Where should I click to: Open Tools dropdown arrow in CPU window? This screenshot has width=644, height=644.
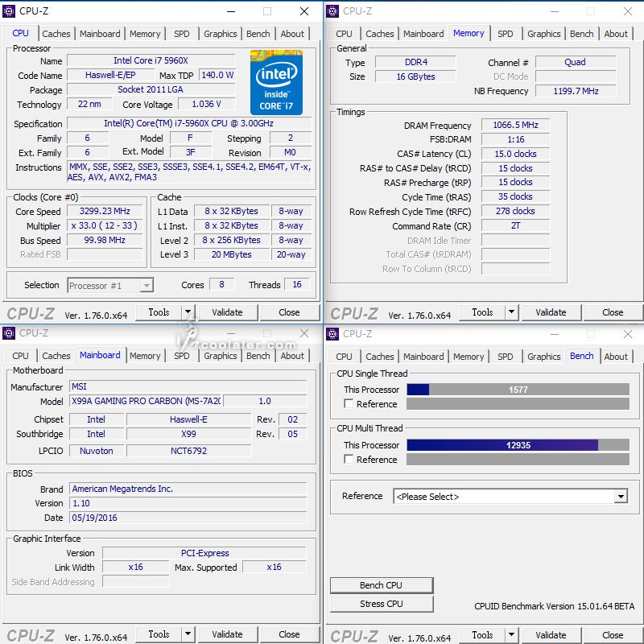point(188,312)
